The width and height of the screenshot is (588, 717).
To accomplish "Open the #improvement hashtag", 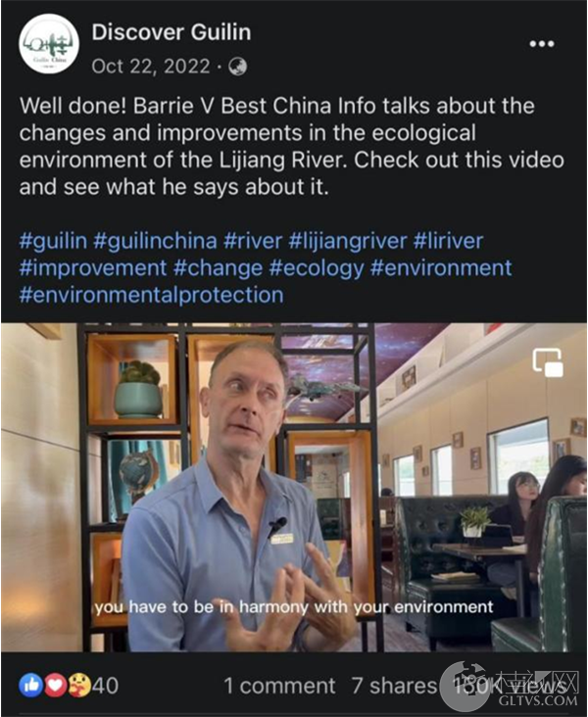I will (93, 268).
